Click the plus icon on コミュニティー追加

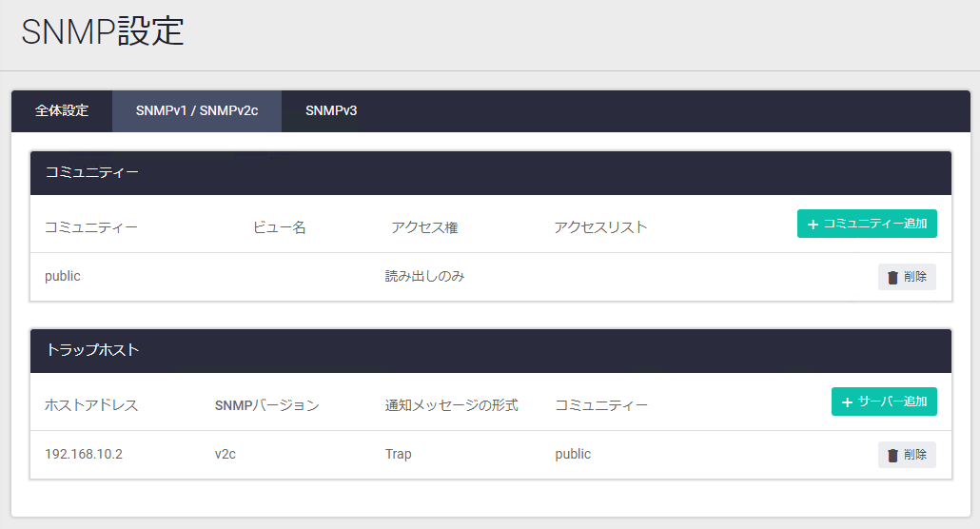(813, 225)
